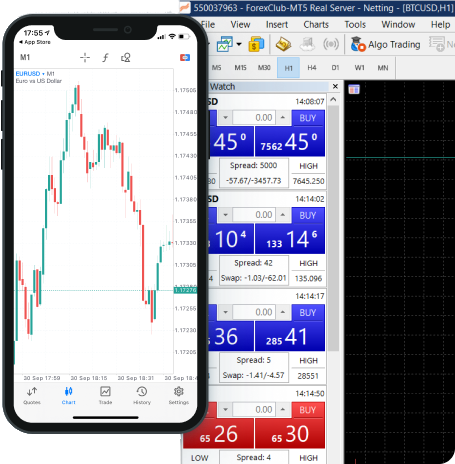The width and height of the screenshot is (455, 464).
Task: Click the red 65 26 sell price tile
Action: pyautogui.click(x=218, y=434)
